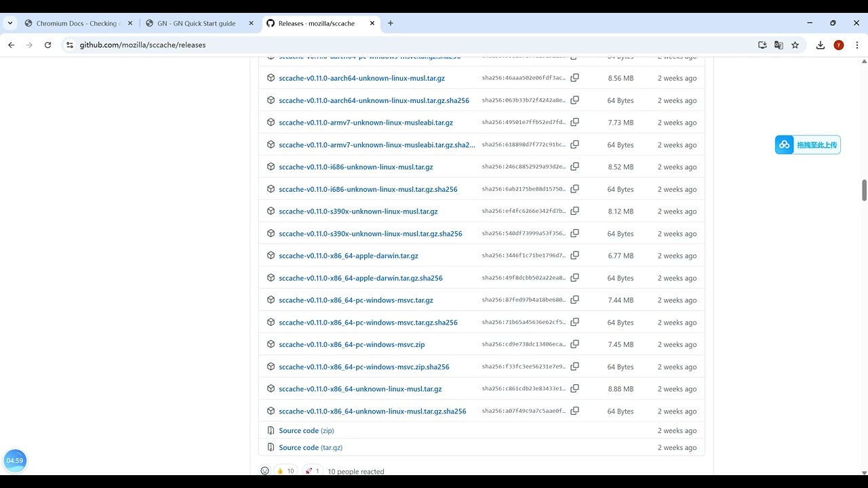Screen dimensions: 868x488
Task: Click the browser reload icon
Action: tap(47, 45)
